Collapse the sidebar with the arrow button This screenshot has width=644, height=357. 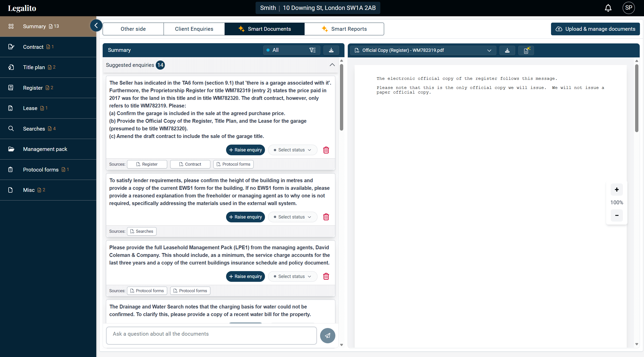(x=96, y=25)
